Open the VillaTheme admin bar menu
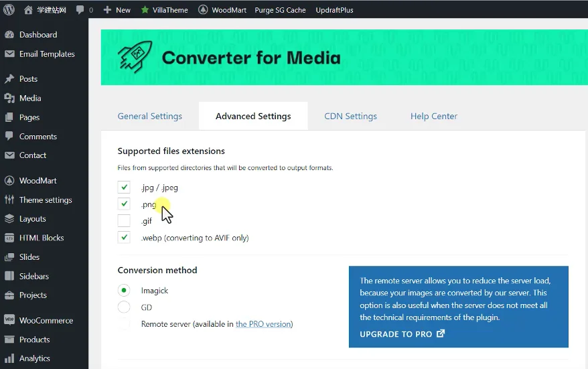 click(x=164, y=10)
